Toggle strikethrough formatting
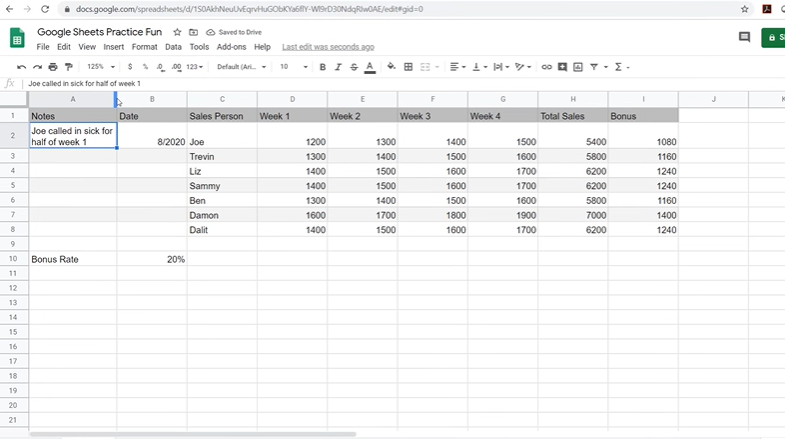The width and height of the screenshot is (785, 439). tap(354, 67)
